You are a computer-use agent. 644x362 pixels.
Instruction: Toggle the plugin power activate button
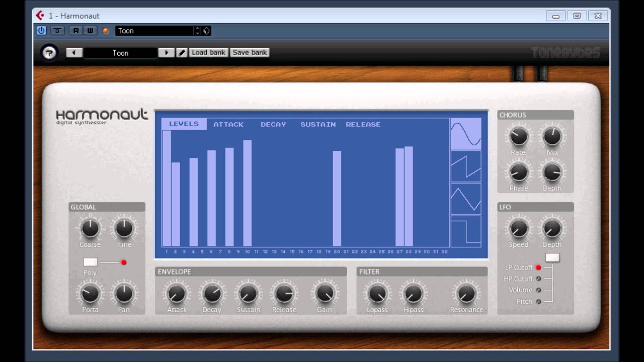tap(41, 31)
